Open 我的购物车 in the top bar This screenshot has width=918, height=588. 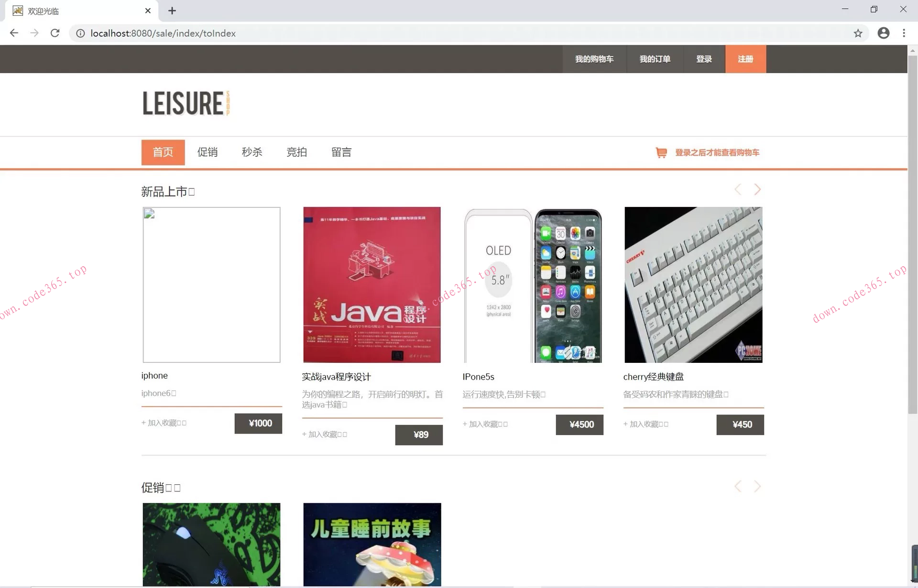point(594,59)
